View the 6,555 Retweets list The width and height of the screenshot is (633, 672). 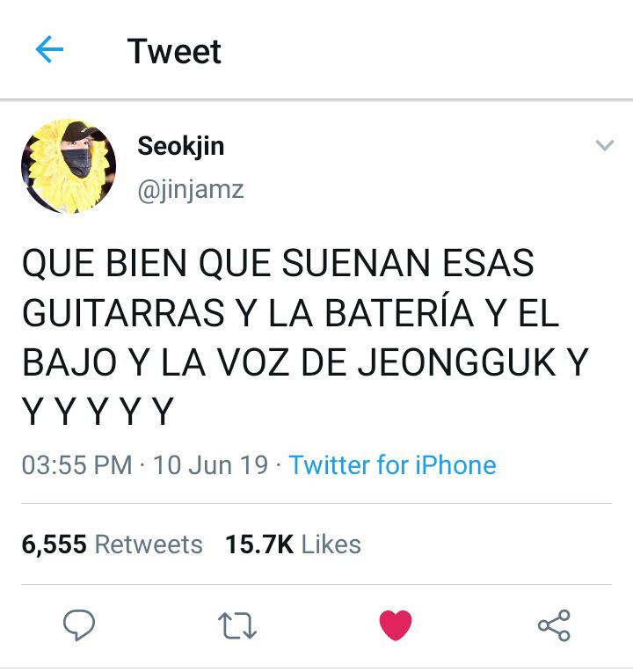pos(112,544)
